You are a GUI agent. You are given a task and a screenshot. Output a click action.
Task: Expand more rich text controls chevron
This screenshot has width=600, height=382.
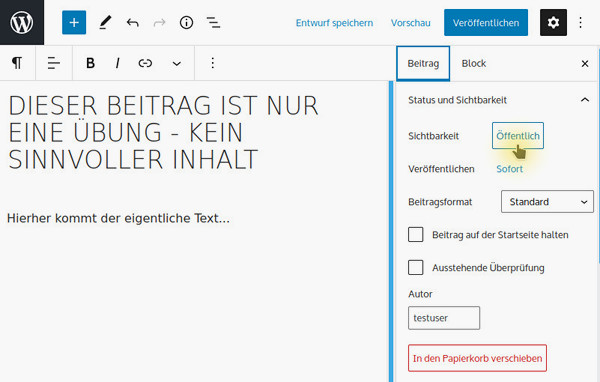tap(176, 63)
